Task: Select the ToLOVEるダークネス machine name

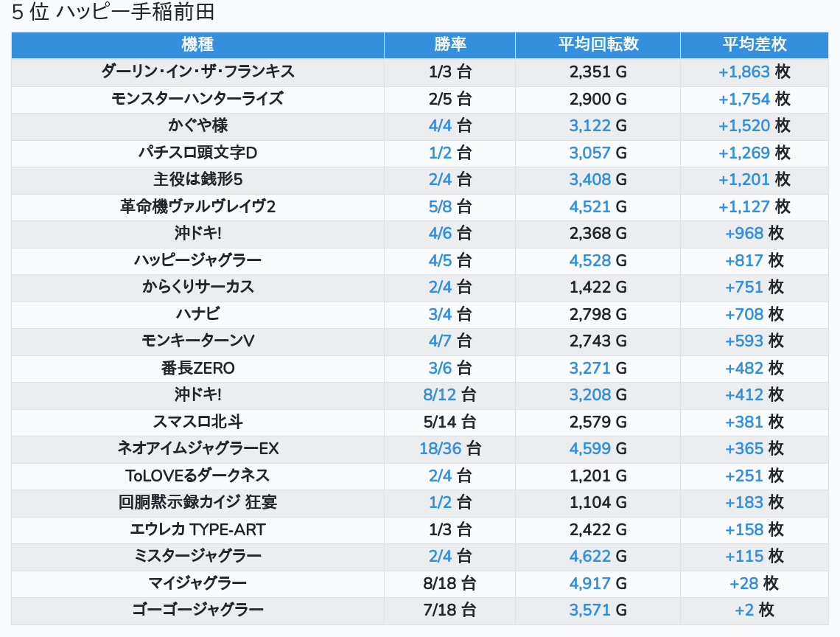Action: (197, 476)
